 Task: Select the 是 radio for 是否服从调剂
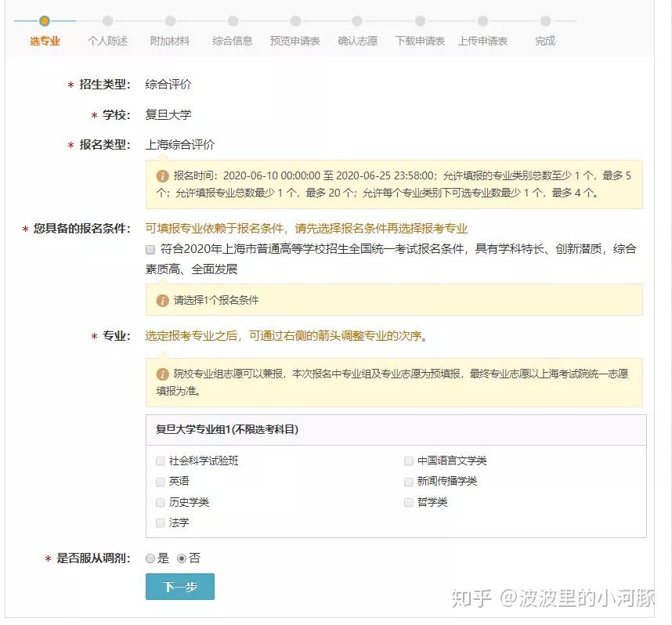pyautogui.click(x=150, y=558)
